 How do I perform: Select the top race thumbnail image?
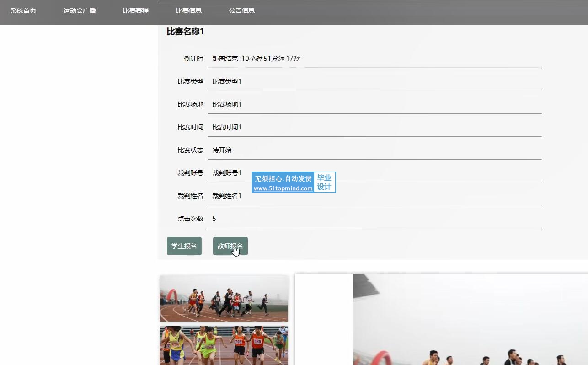224,298
